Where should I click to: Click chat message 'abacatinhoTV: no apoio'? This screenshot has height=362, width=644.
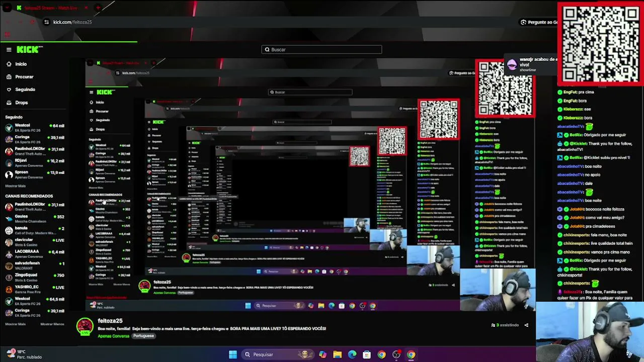[x=578, y=175]
